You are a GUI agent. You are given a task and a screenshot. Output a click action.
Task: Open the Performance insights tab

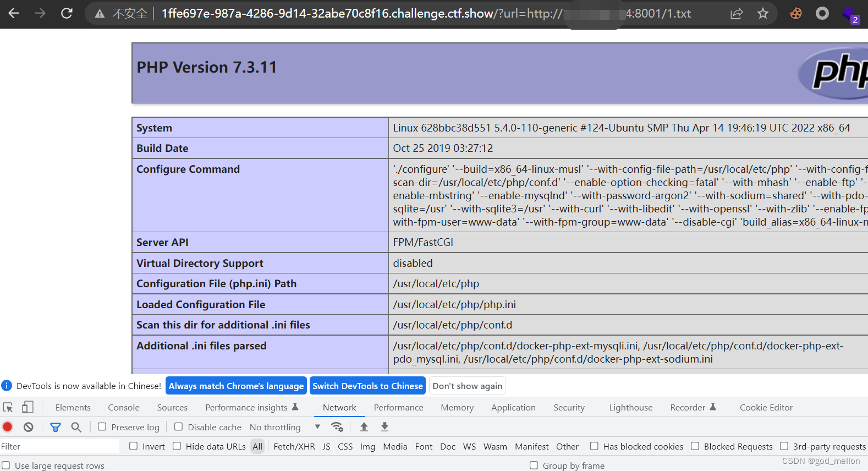[x=252, y=408]
